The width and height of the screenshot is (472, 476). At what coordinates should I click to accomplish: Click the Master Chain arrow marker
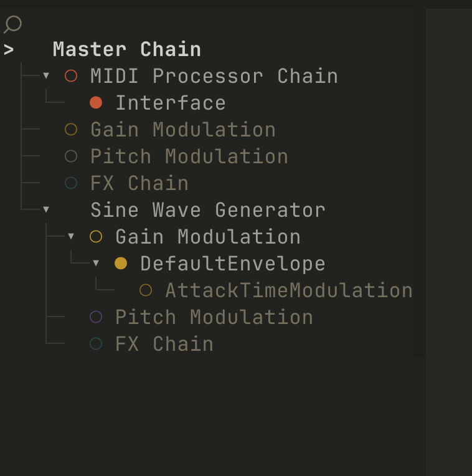(8, 50)
